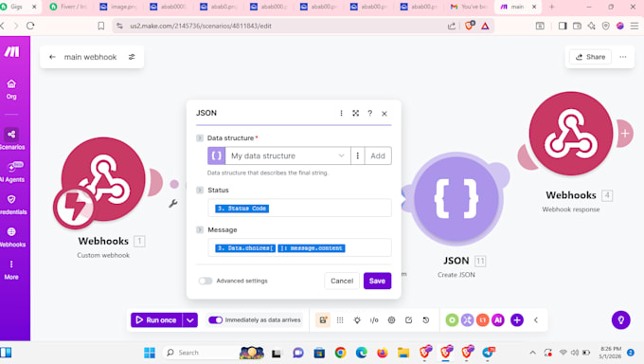Add module after Webhook response plus

click(625, 134)
